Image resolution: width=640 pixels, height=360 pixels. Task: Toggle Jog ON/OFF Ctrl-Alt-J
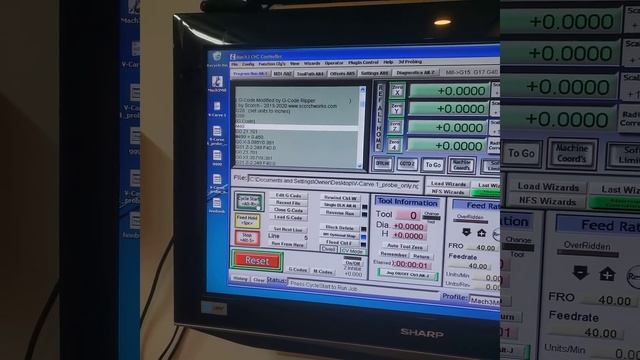[408, 274]
